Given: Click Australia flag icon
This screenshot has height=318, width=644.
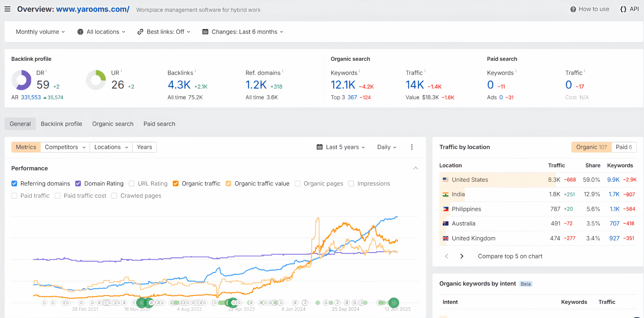Looking at the screenshot, I should pos(446,223).
